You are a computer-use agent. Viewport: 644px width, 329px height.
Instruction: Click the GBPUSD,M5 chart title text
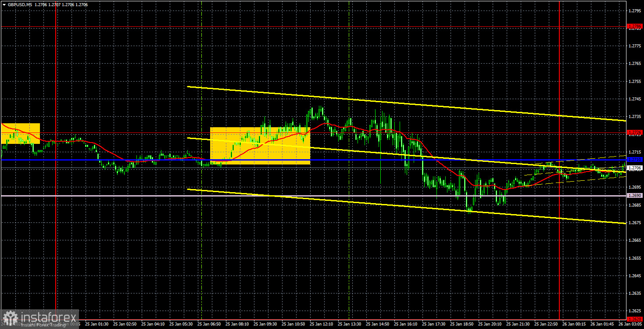click(19, 4)
